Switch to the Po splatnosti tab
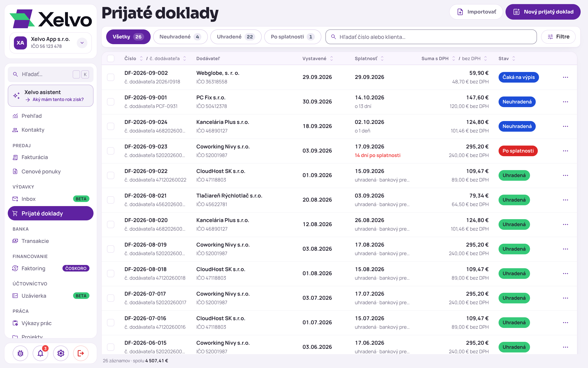588x368 pixels. click(x=293, y=37)
